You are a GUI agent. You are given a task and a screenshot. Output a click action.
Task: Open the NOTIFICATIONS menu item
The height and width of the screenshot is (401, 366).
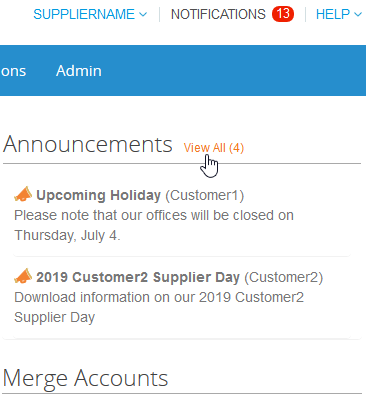pos(218,14)
